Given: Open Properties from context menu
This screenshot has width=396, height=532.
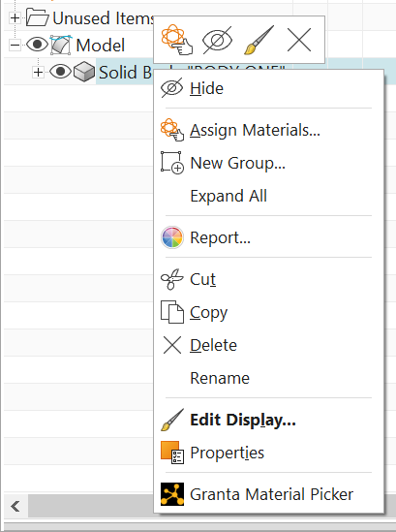Looking at the screenshot, I should click(x=268, y=453).
